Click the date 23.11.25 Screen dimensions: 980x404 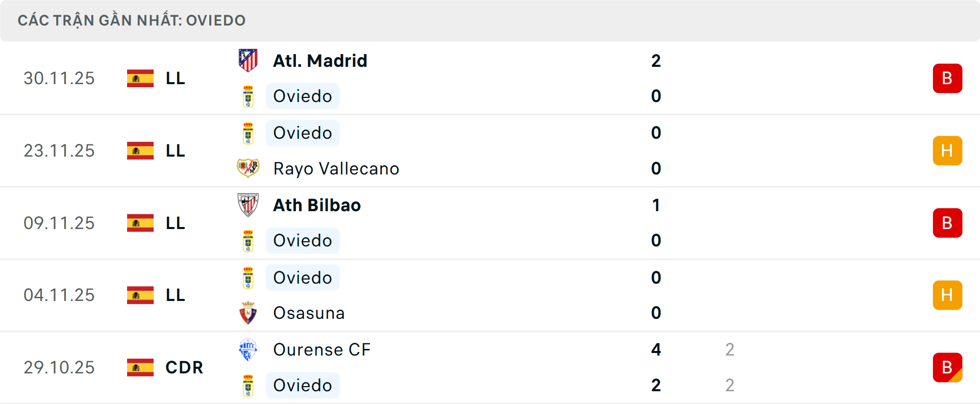(x=59, y=150)
